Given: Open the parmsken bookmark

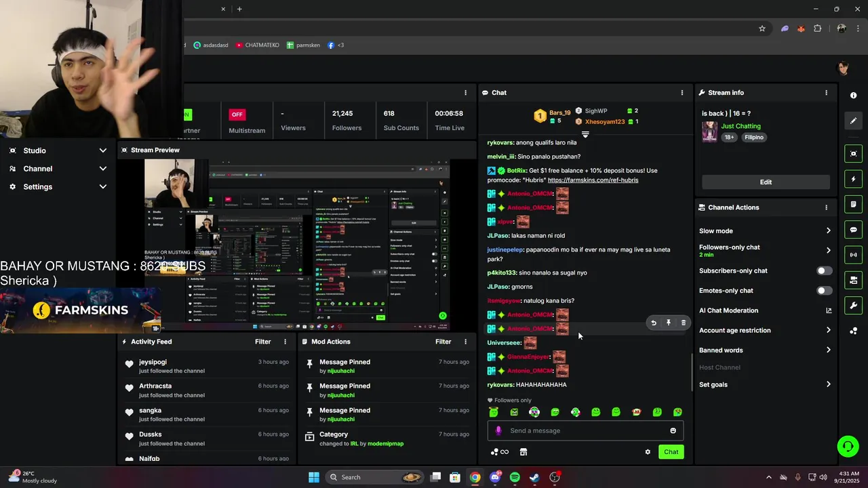Looking at the screenshot, I should pos(303,45).
